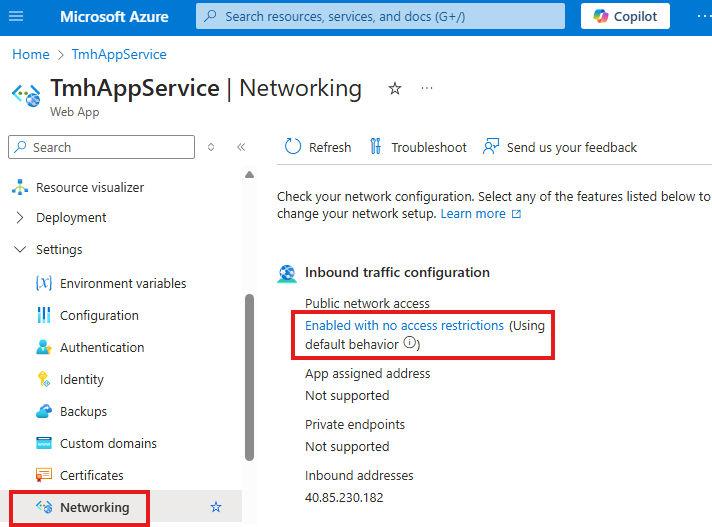Image resolution: width=712 pixels, height=527 pixels.
Task: Open the Azure portal hamburger menu
Action: click(16, 16)
